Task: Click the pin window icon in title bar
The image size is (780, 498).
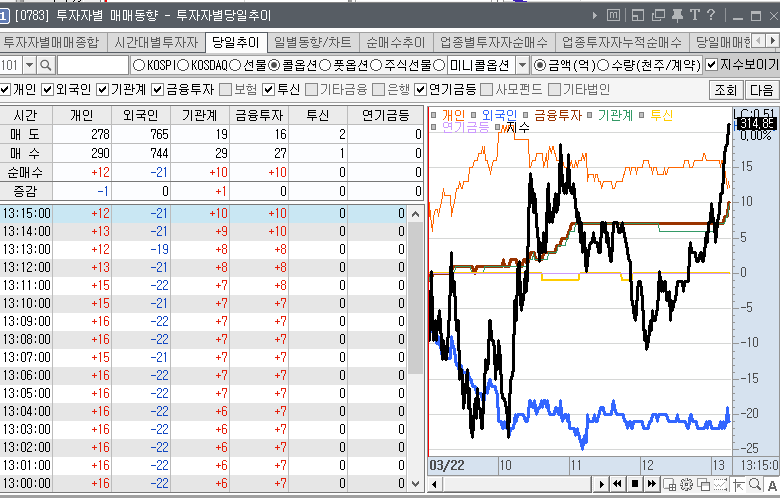Action: (x=677, y=14)
